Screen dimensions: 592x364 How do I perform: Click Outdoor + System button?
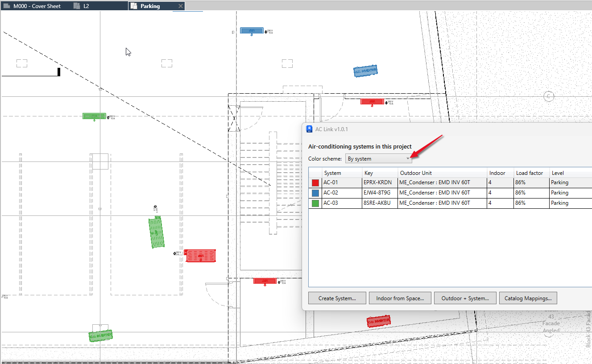[465, 298]
